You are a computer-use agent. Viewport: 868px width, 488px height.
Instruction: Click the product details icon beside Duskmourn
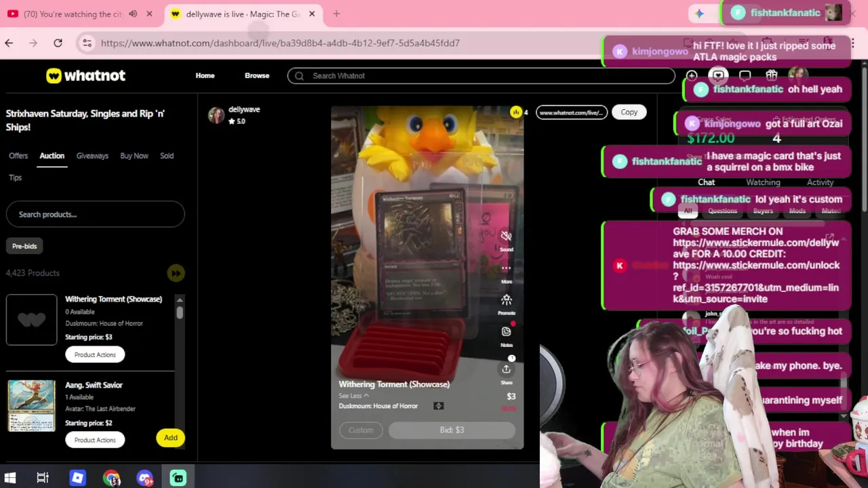[438, 406]
